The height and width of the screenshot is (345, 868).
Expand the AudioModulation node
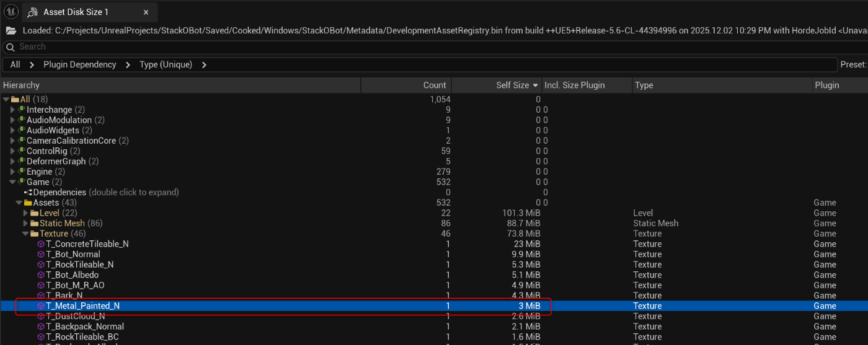(x=12, y=120)
